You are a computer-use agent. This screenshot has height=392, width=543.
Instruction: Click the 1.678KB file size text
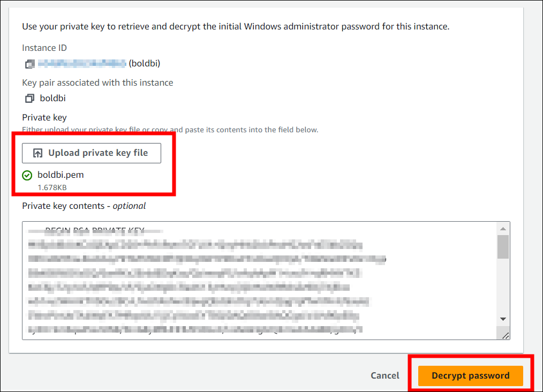52,187
